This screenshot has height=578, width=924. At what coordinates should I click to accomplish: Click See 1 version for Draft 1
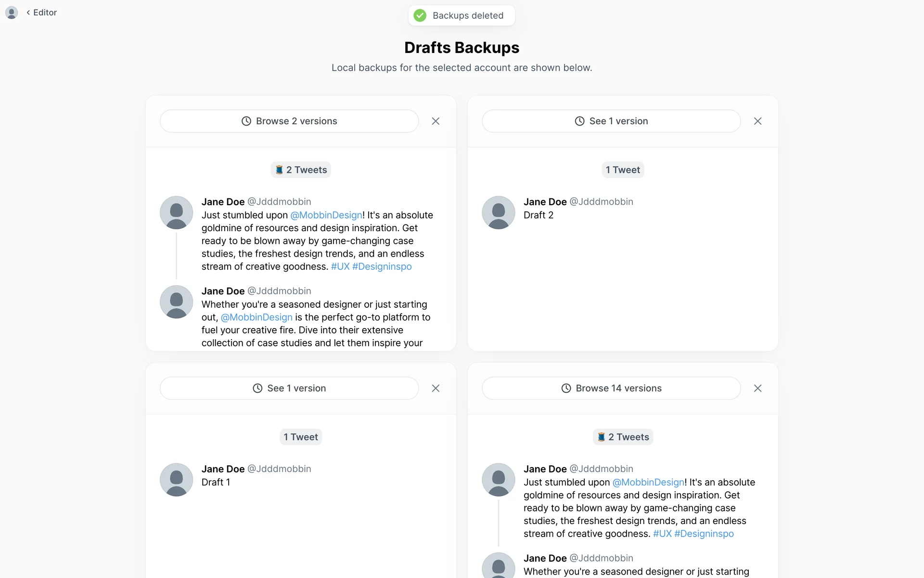(289, 388)
